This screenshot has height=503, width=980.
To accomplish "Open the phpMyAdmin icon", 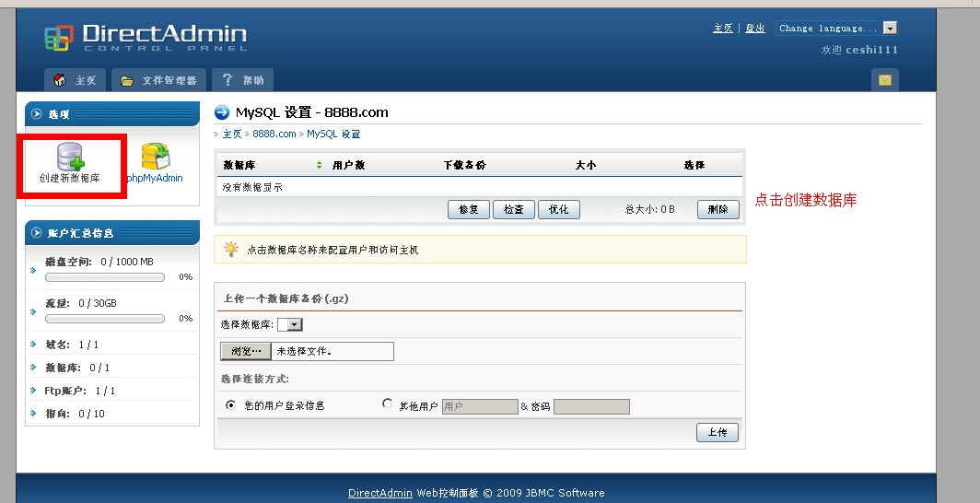I will 155,157.
